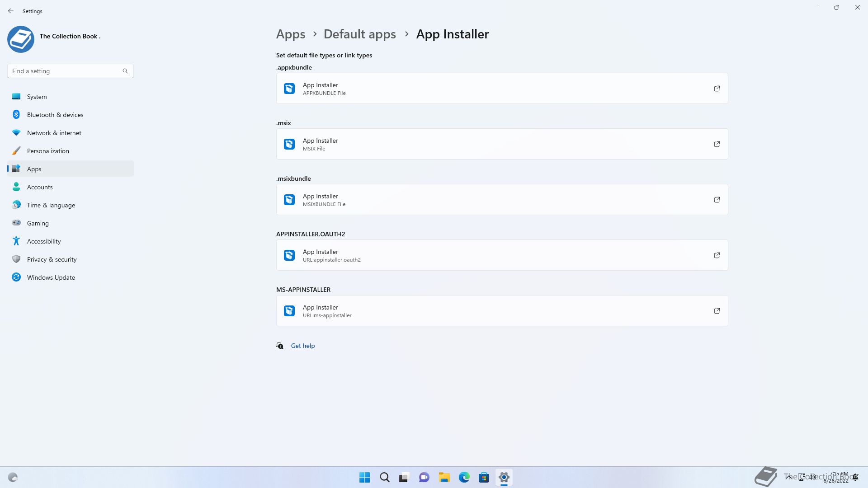This screenshot has width=868, height=488.
Task: Open Windows Update settings
Action: point(71,277)
